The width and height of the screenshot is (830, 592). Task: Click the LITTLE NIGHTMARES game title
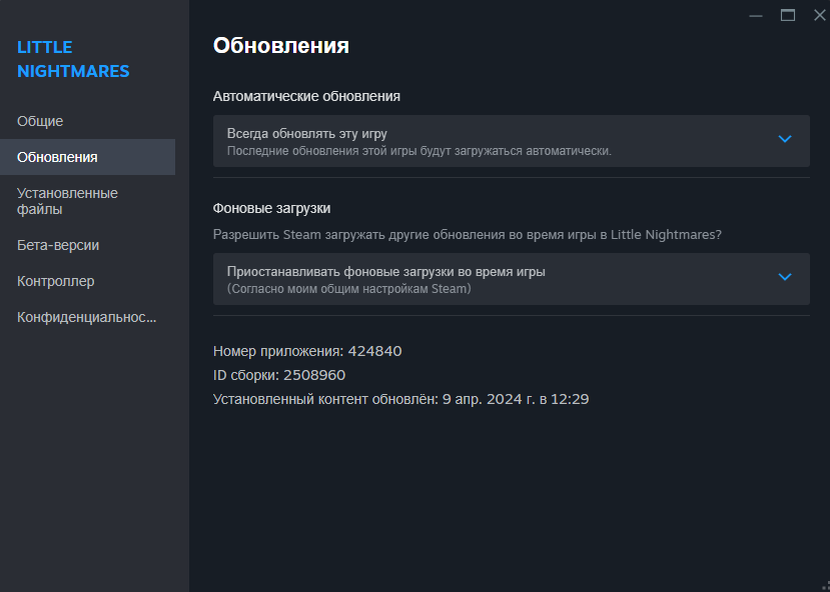coord(73,59)
